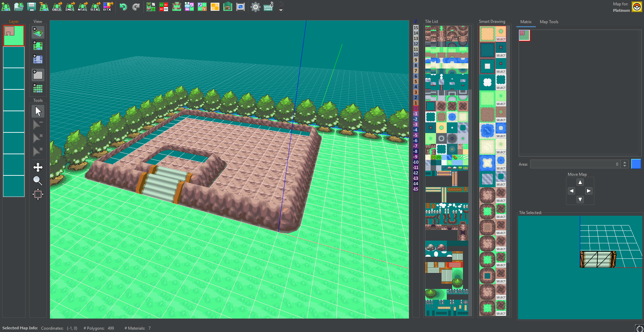This screenshot has width=644, height=332.
Task: Open the settings gear in the toolbar
Action: [255, 7]
